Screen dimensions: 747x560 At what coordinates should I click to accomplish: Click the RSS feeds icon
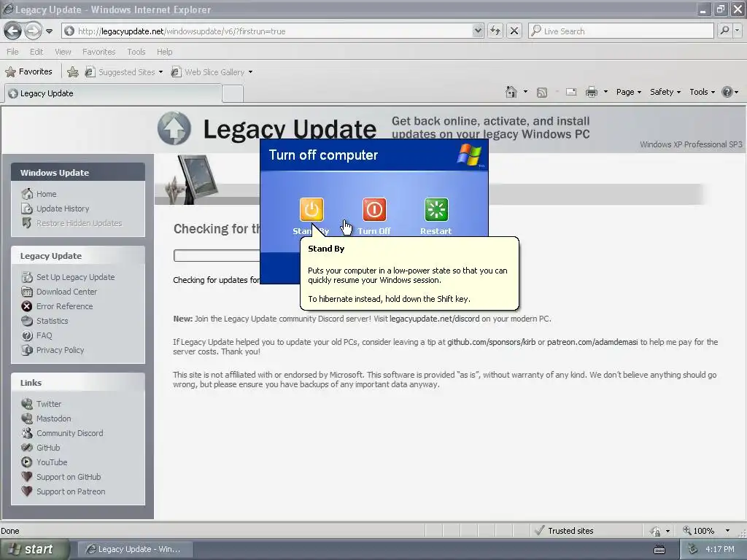point(542,93)
